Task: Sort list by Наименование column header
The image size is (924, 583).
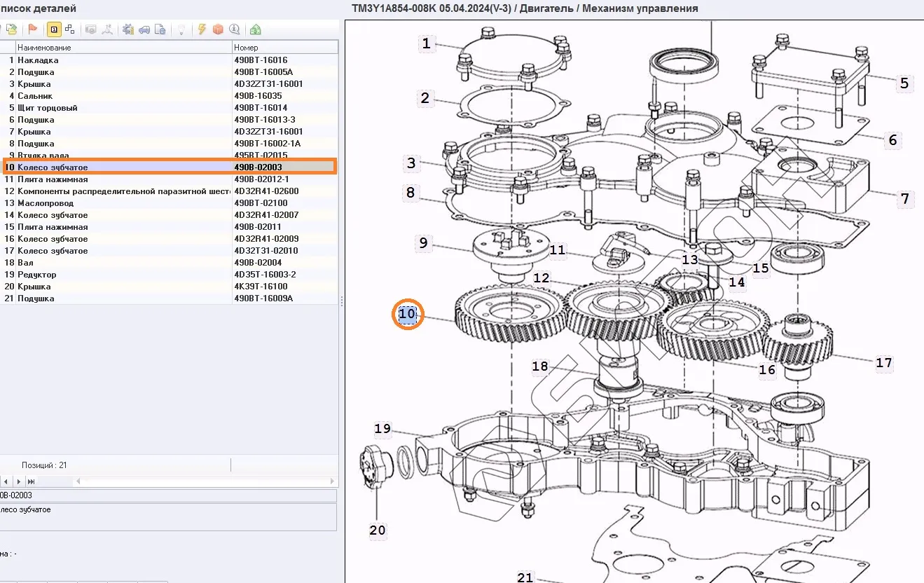Action: click(x=123, y=48)
